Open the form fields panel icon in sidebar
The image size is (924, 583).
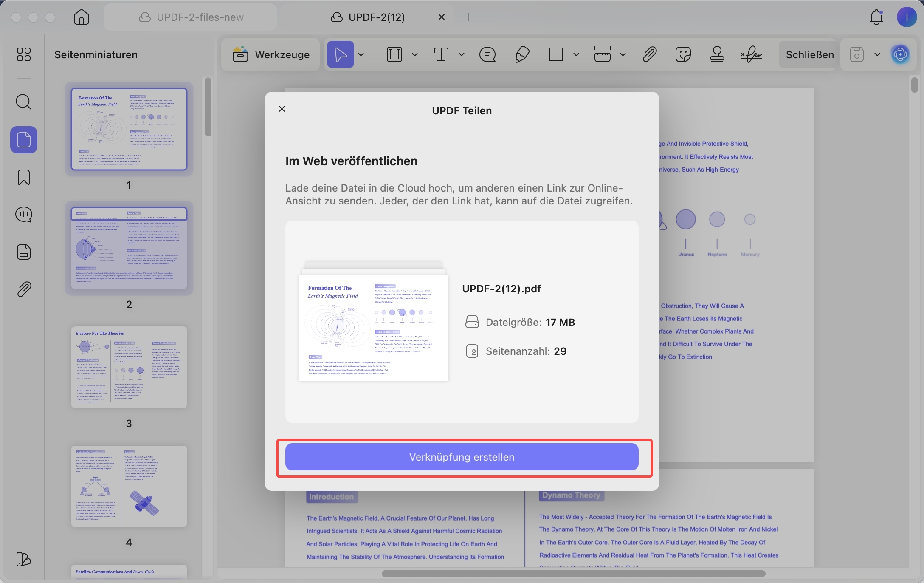[x=24, y=252]
